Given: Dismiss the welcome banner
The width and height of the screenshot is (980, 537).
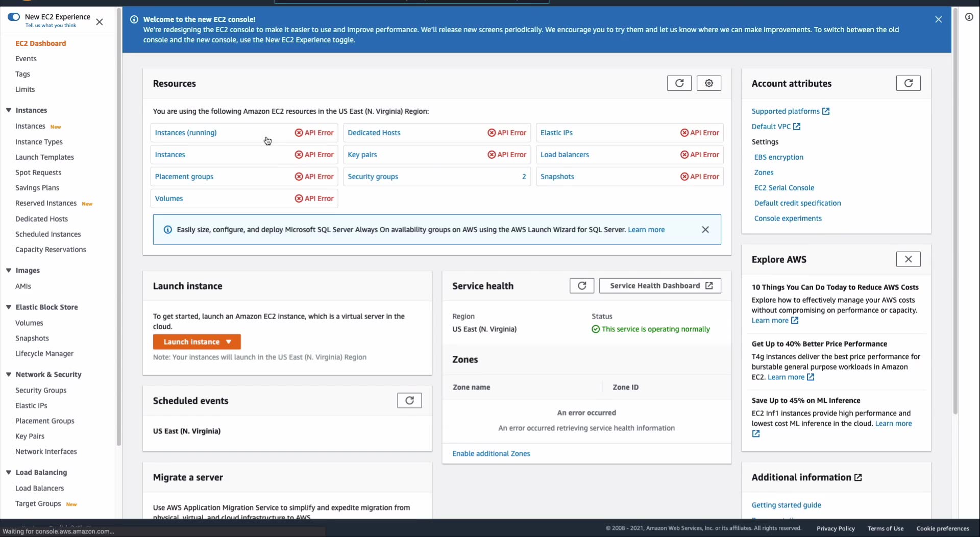Looking at the screenshot, I should (x=938, y=19).
